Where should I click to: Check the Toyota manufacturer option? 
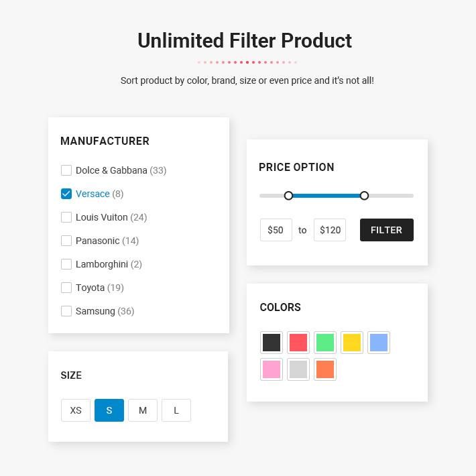66,288
